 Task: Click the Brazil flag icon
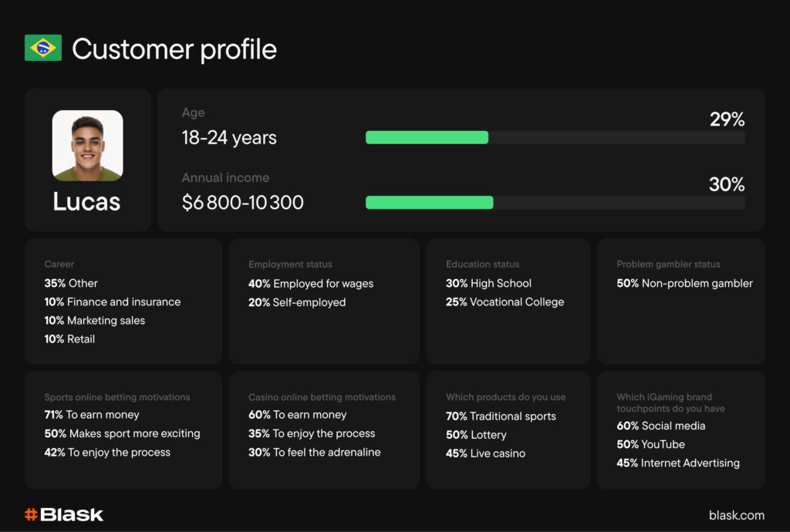43,49
